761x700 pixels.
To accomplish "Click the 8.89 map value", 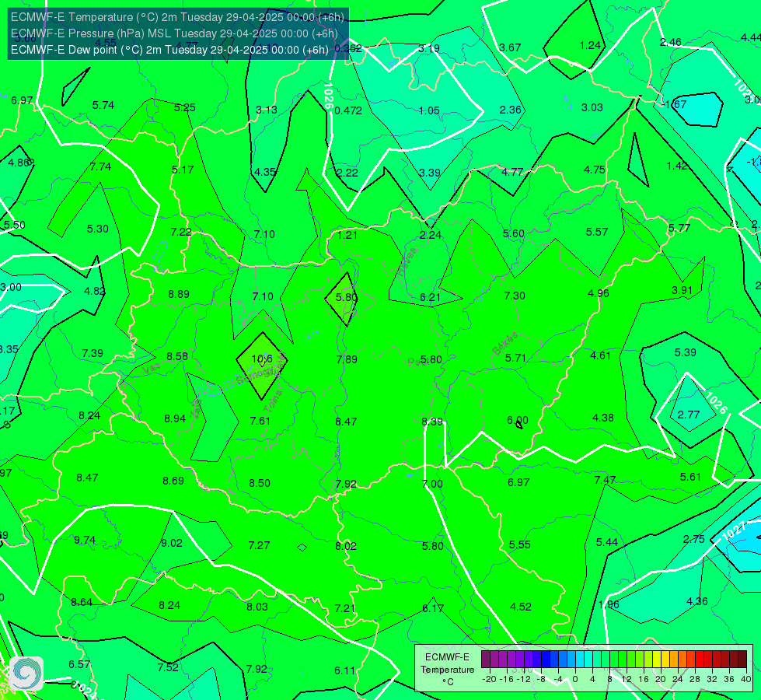I will [x=179, y=294].
